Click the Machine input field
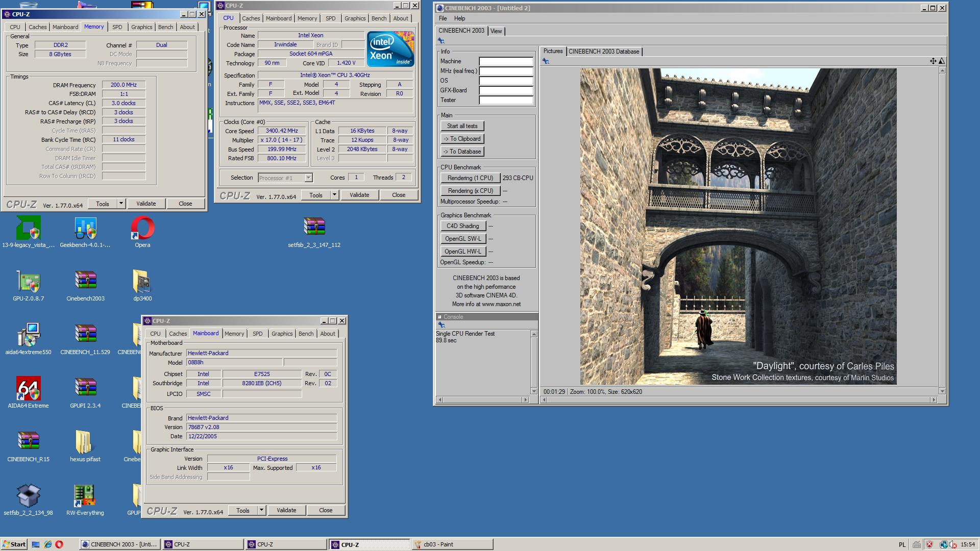The image size is (980, 551). [506, 61]
